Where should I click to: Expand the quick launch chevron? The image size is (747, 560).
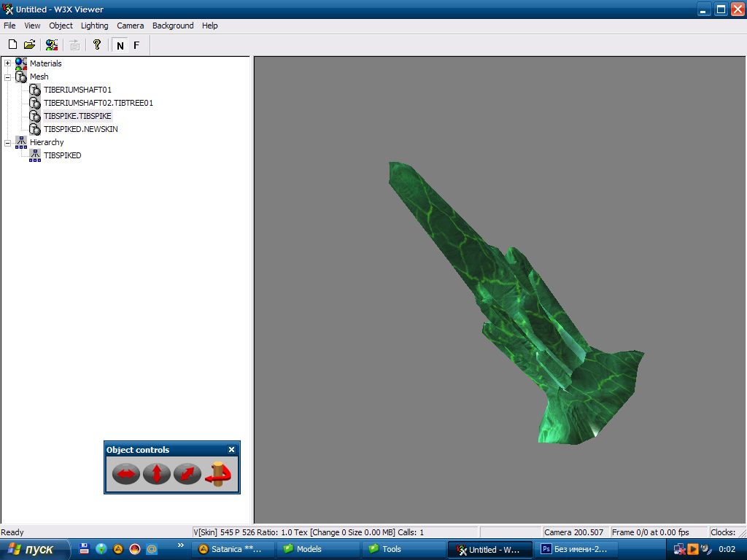[x=181, y=545]
